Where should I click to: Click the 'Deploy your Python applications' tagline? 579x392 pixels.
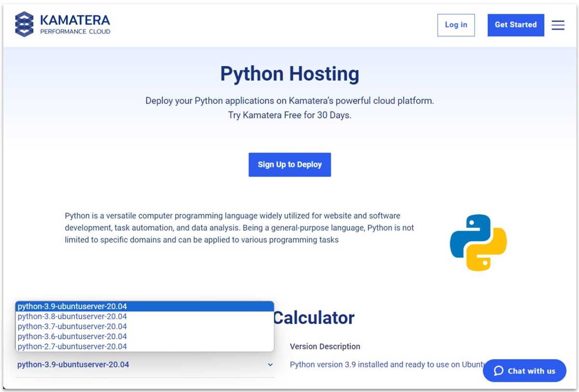point(289,101)
